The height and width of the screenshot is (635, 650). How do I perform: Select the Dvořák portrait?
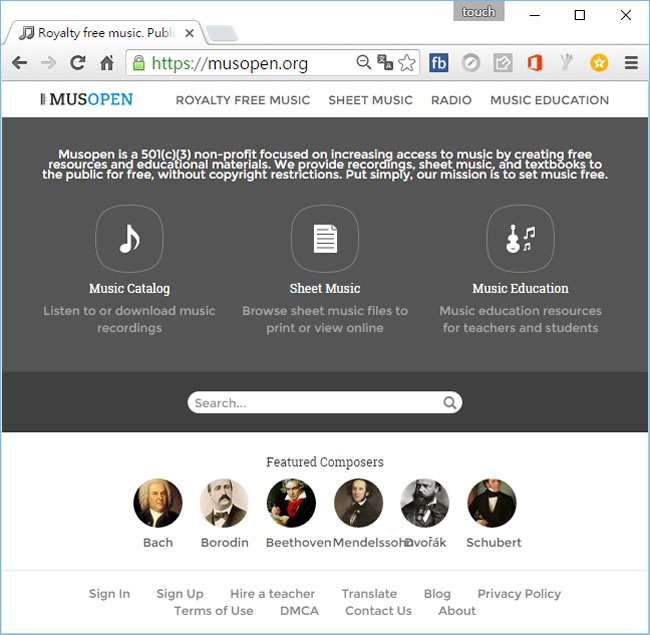(x=425, y=503)
